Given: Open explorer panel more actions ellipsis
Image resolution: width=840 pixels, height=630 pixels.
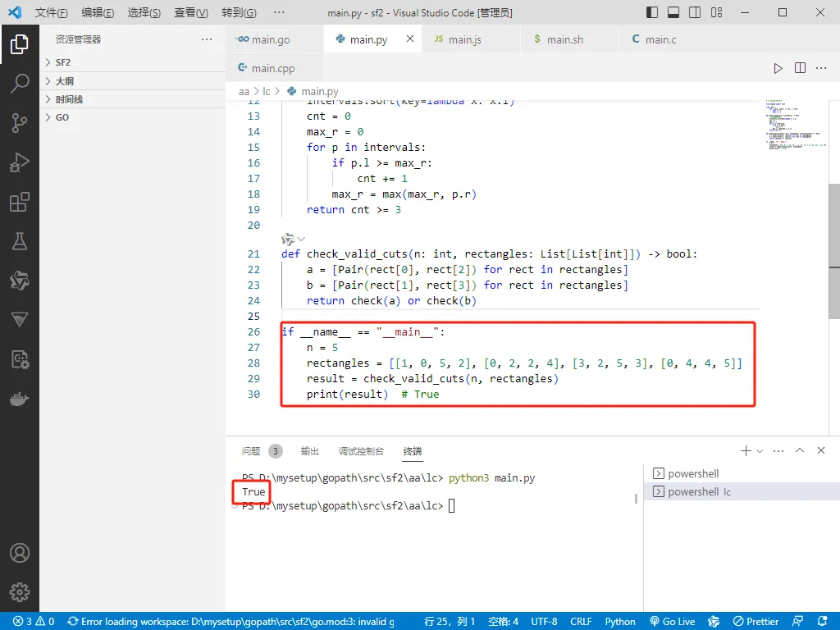Looking at the screenshot, I should pyautogui.click(x=207, y=39).
